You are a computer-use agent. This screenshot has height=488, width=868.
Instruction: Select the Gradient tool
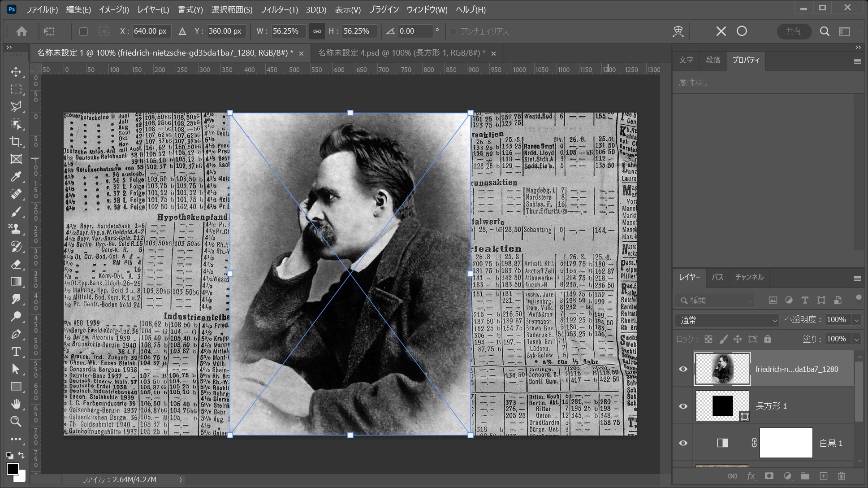click(16, 282)
